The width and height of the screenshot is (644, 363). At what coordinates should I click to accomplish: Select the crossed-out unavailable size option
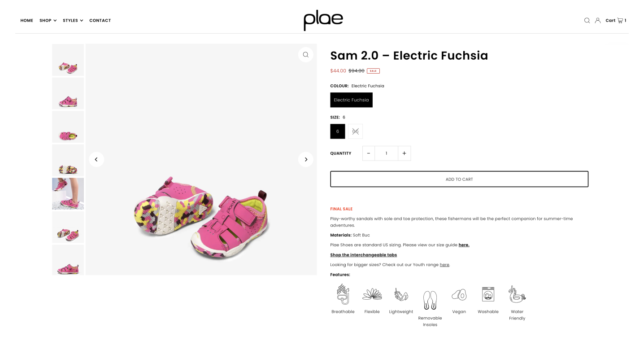[355, 131]
